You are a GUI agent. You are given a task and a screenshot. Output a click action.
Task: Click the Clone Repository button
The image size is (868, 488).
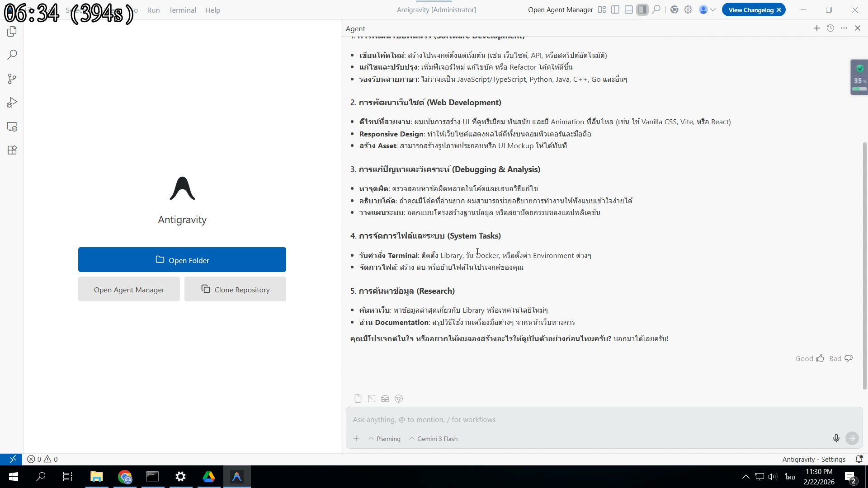coord(235,290)
